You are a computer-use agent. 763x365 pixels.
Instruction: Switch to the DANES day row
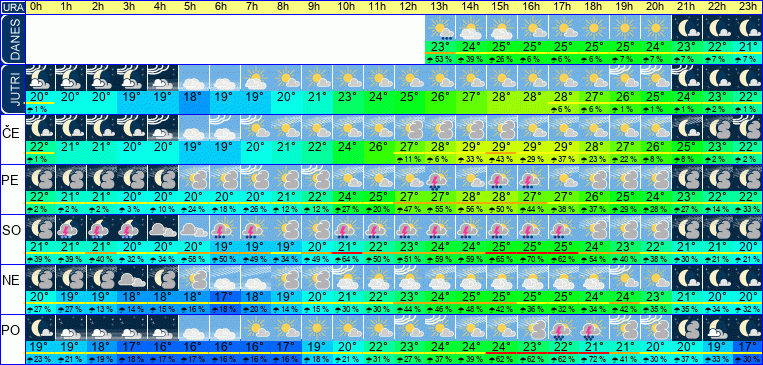(13, 39)
